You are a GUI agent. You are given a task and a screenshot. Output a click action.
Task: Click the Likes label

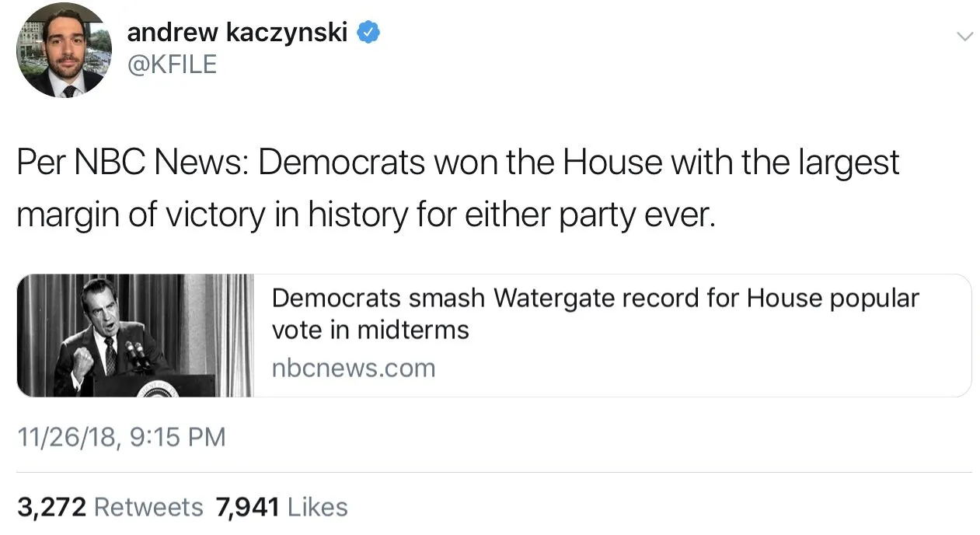tap(317, 508)
